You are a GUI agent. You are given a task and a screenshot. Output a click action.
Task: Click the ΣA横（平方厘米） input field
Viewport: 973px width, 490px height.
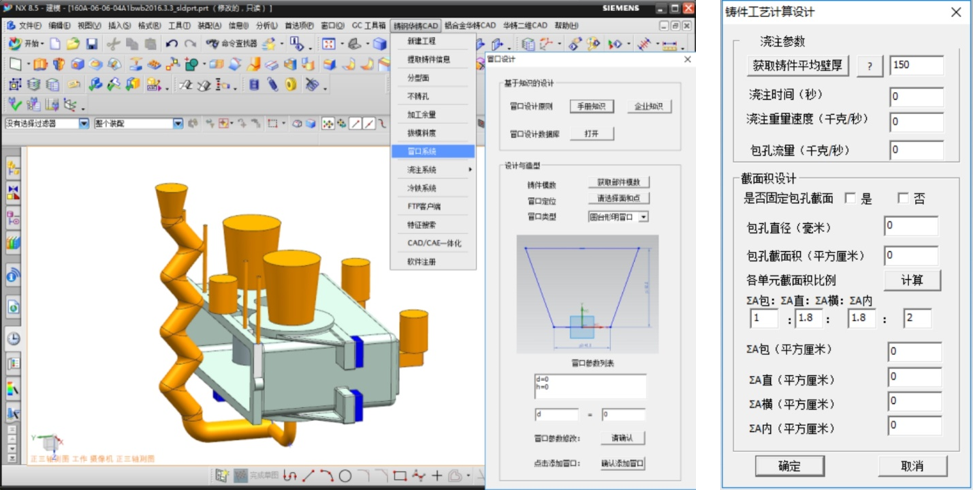pyautogui.click(x=915, y=402)
